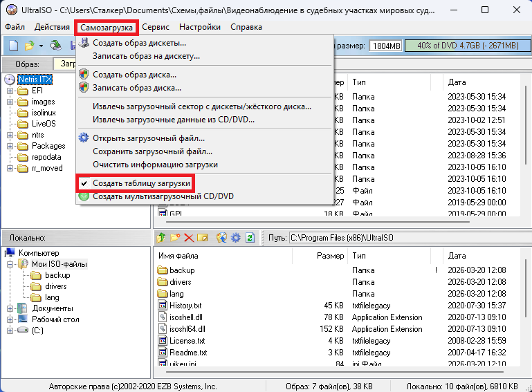Click the backup folder icon in the file list
Screen dimensions: 532x392
(163, 270)
